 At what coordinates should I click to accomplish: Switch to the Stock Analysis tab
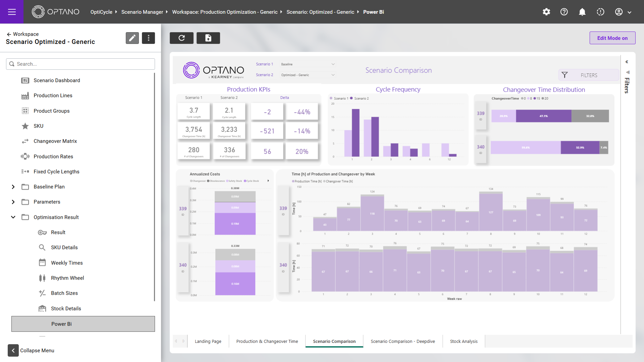[x=464, y=341]
